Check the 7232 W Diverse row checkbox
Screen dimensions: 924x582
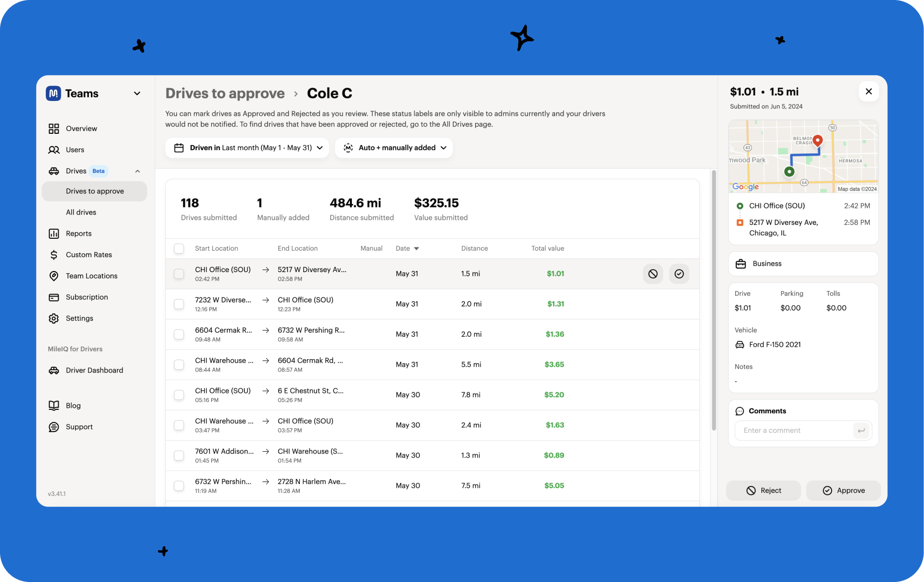pos(179,304)
